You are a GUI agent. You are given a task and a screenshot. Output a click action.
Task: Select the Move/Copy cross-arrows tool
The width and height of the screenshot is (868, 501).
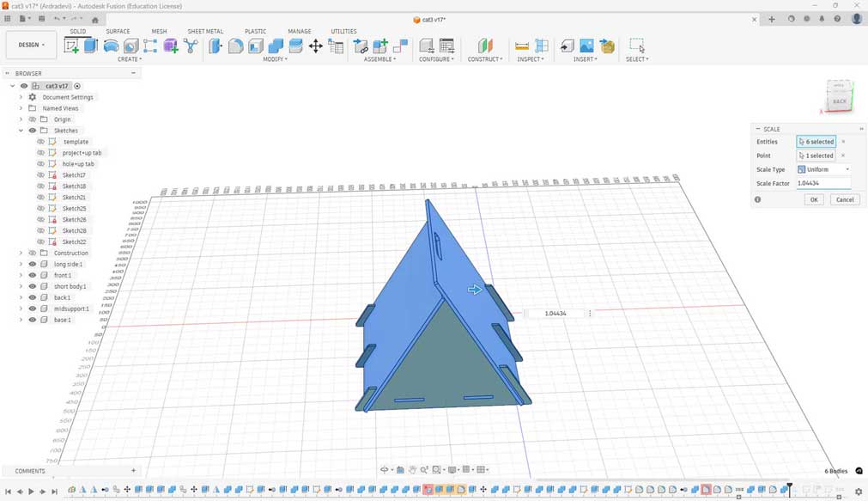click(316, 46)
